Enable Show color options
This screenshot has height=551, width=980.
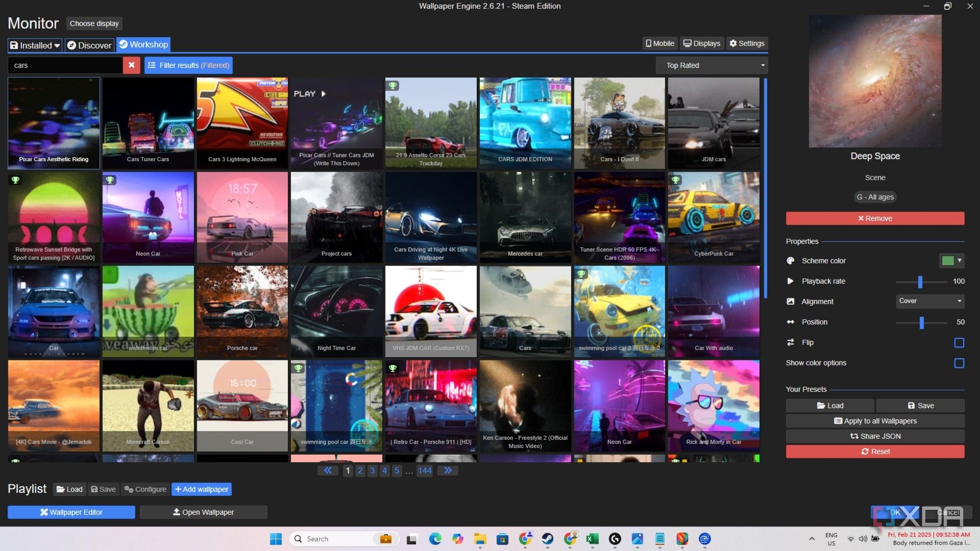tap(959, 363)
